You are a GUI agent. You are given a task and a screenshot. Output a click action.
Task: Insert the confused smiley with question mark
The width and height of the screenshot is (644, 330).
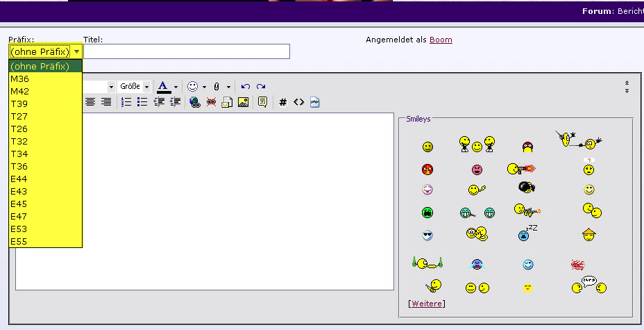[589, 167]
